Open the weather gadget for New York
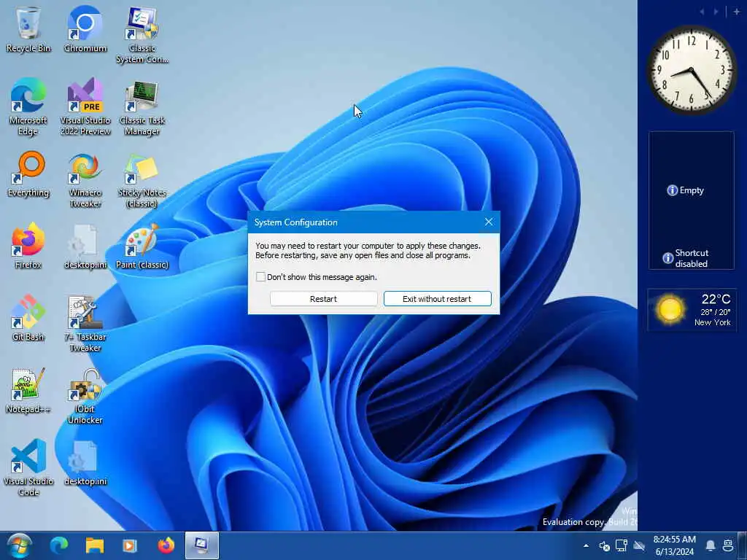 pos(692,309)
